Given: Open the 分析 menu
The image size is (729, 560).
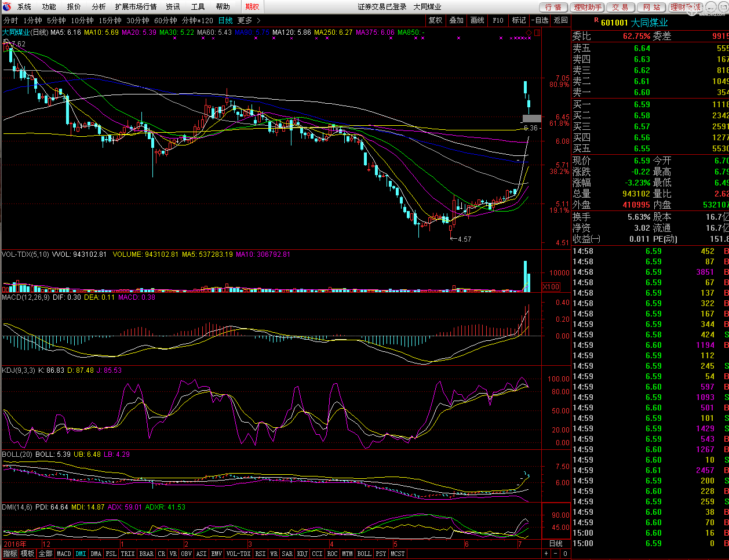Looking at the screenshot, I should [x=99, y=7].
